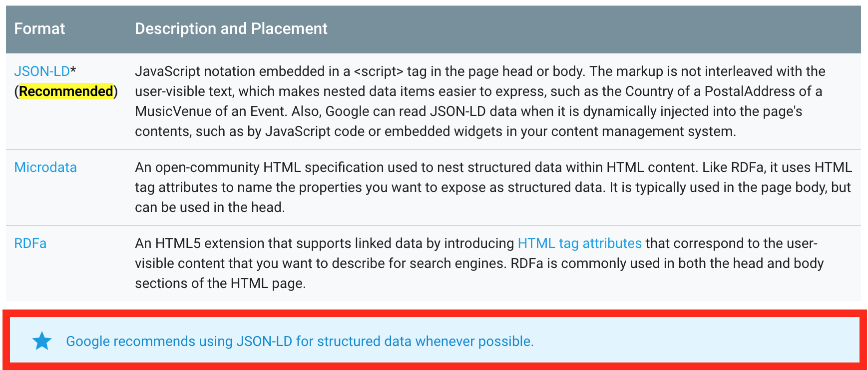Click the Format column header
The width and height of the screenshot is (868, 370).
39,28
